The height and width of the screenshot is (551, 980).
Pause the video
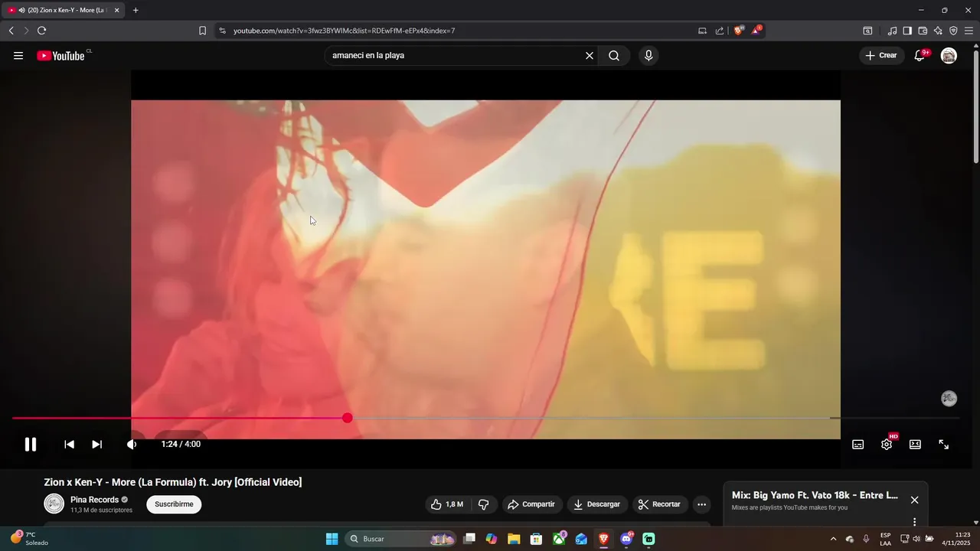[31, 444]
